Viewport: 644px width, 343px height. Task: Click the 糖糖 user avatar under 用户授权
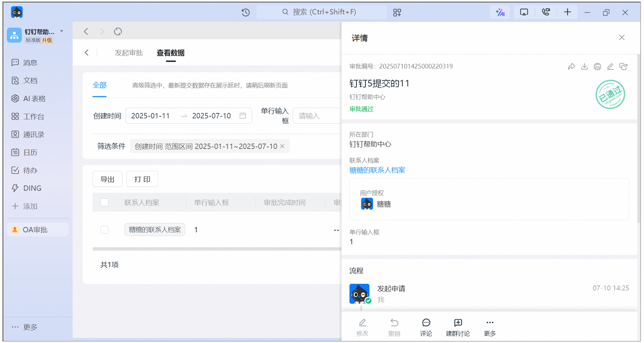pyautogui.click(x=367, y=204)
